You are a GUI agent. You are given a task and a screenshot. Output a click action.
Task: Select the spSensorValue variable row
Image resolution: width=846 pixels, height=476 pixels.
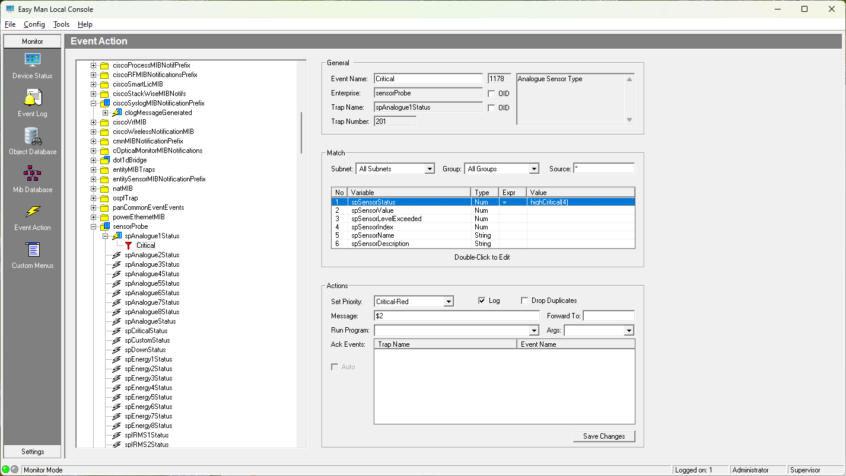[x=483, y=210]
